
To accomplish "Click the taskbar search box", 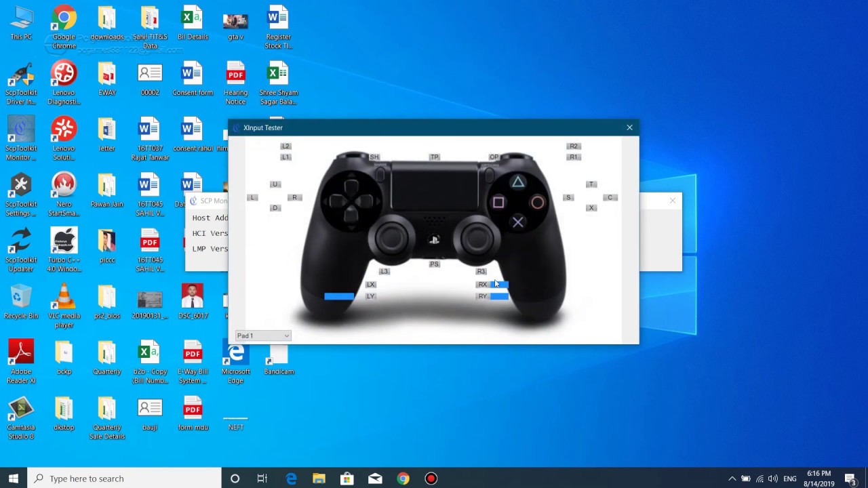I will pyautogui.click(x=125, y=479).
